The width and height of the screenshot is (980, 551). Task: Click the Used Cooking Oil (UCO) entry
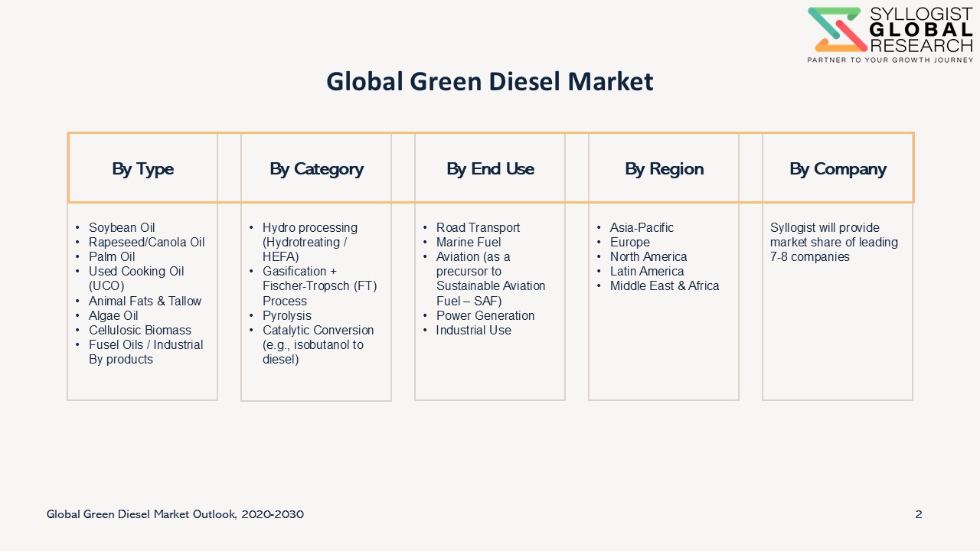pos(136,279)
